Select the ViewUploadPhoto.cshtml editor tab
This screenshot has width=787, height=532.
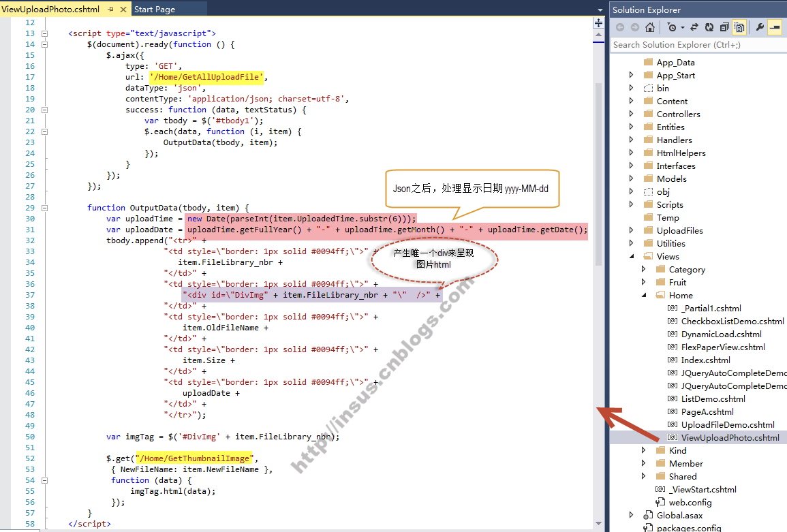51,10
